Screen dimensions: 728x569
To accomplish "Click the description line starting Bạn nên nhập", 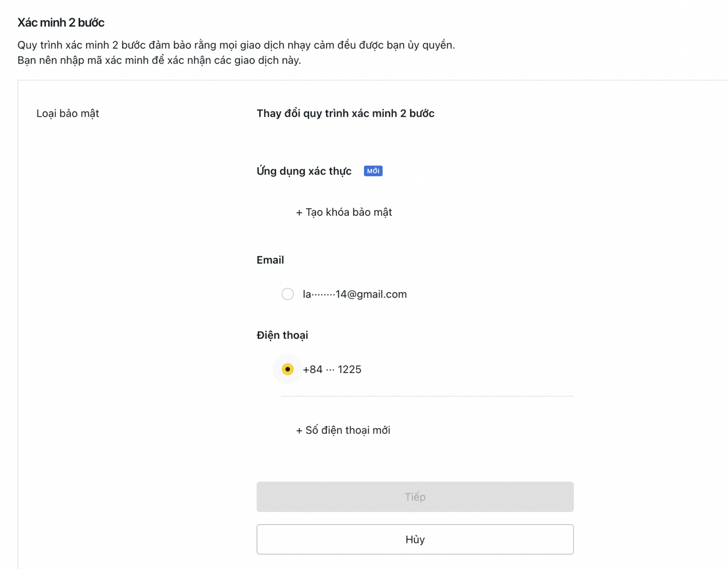I will [159, 60].
